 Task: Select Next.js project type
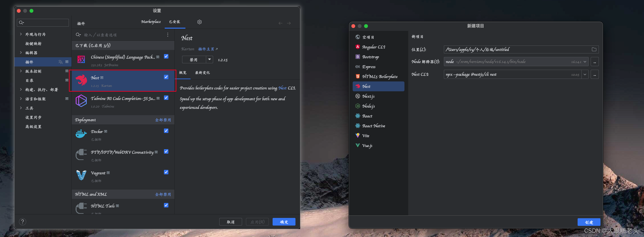coord(378,96)
